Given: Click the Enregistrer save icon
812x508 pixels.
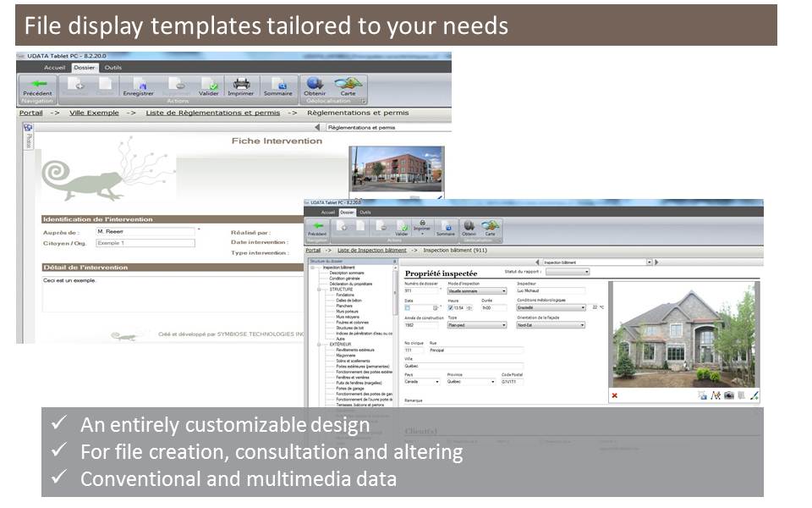Looking at the screenshot, I should coord(138,86).
